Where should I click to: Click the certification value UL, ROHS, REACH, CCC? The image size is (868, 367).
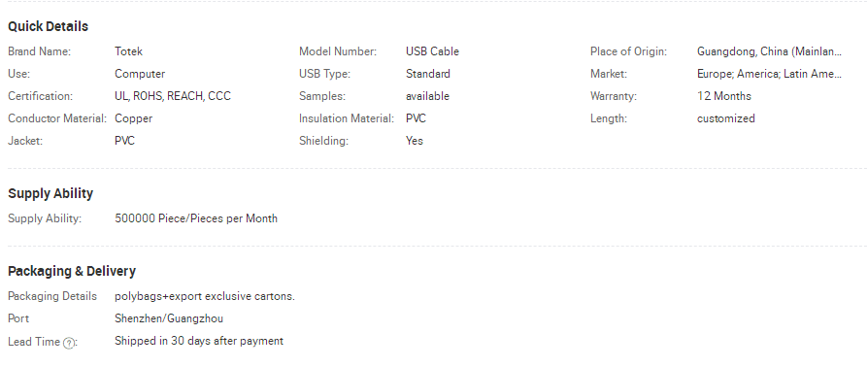click(173, 96)
